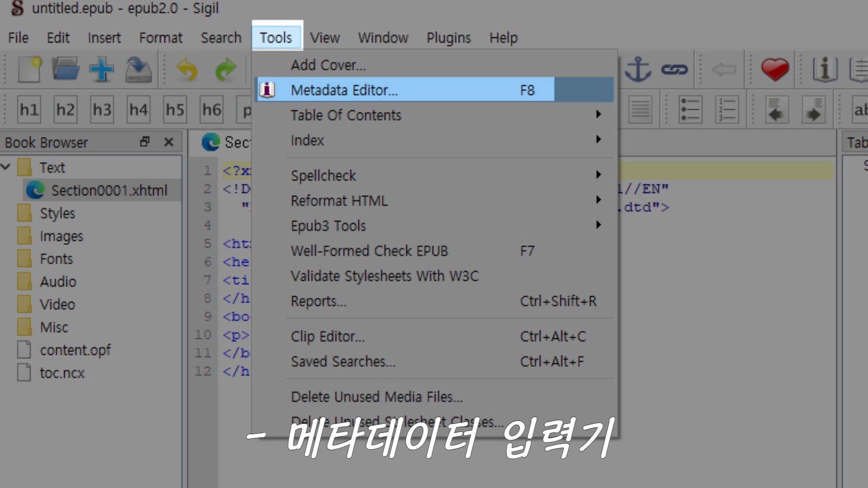The width and height of the screenshot is (868, 488).
Task: Collapse the Text folder tree arrow
Action: click(6, 167)
